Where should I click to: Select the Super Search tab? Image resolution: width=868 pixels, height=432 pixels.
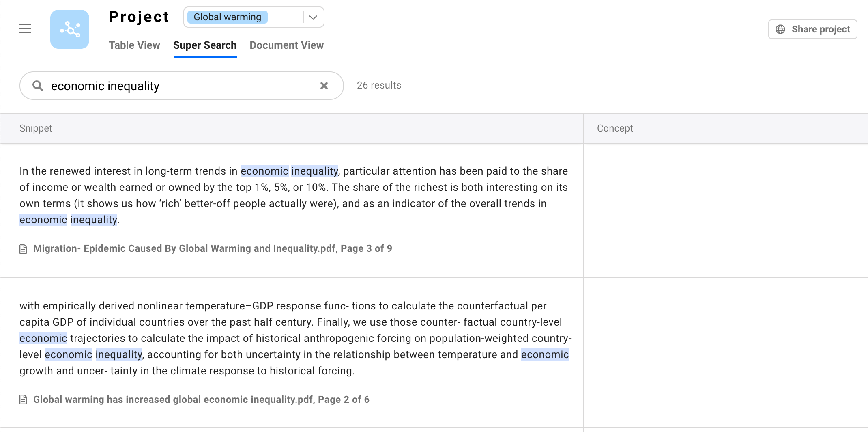point(205,45)
